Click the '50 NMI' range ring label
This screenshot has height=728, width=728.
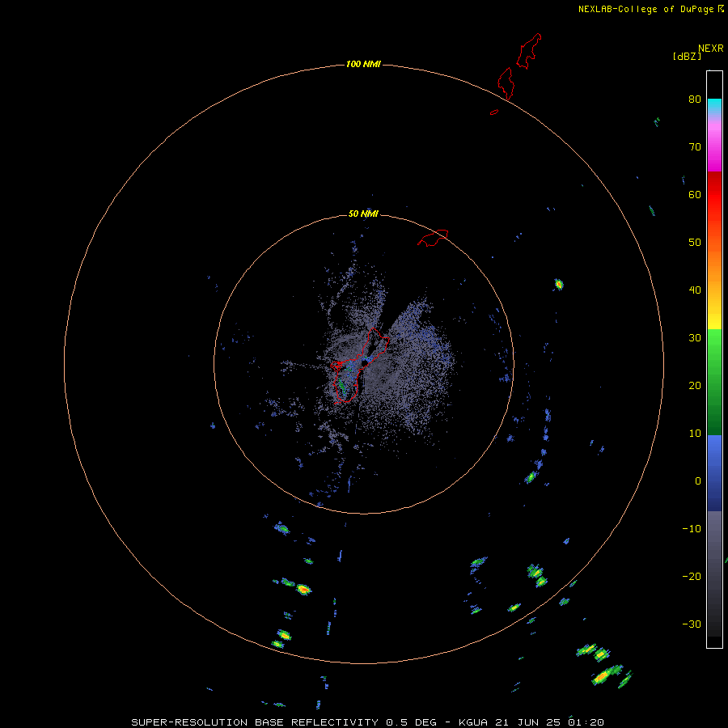(363, 214)
